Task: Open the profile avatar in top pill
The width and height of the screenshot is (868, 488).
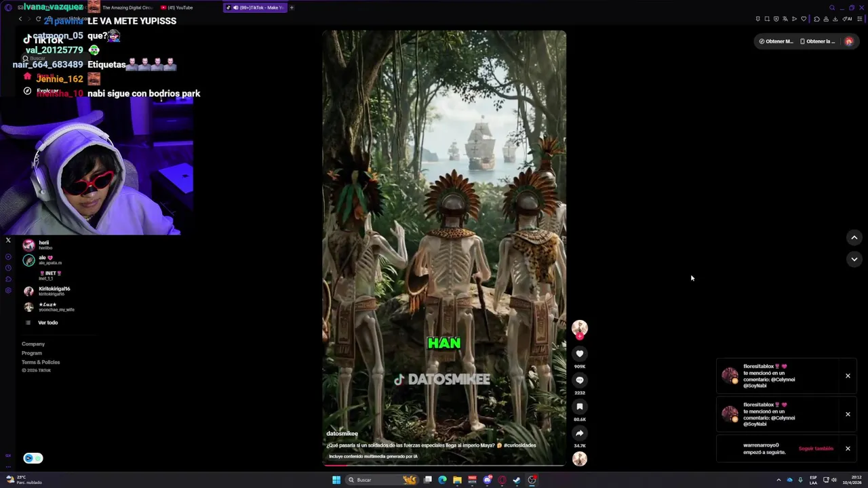Action: [x=848, y=41]
